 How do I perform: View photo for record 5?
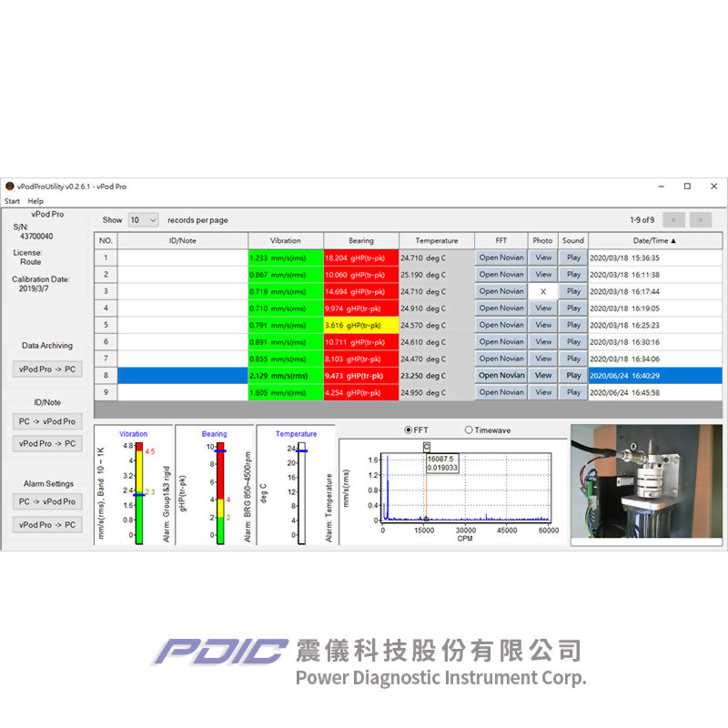point(543,325)
